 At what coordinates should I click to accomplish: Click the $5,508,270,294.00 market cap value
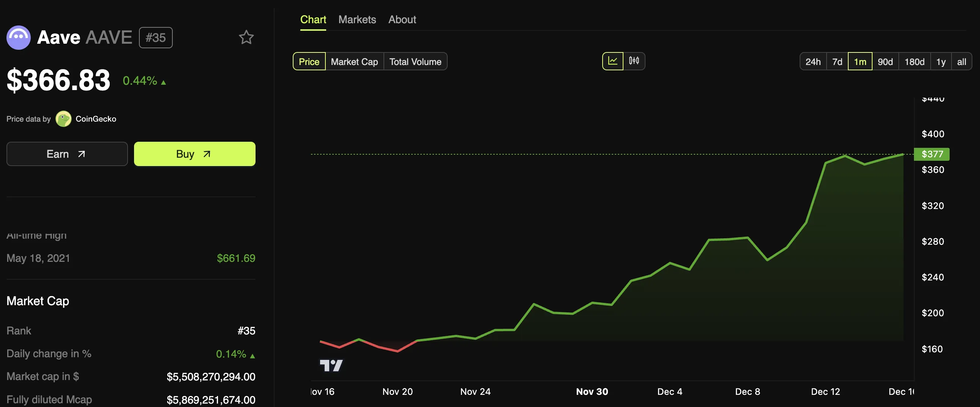[211, 377]
